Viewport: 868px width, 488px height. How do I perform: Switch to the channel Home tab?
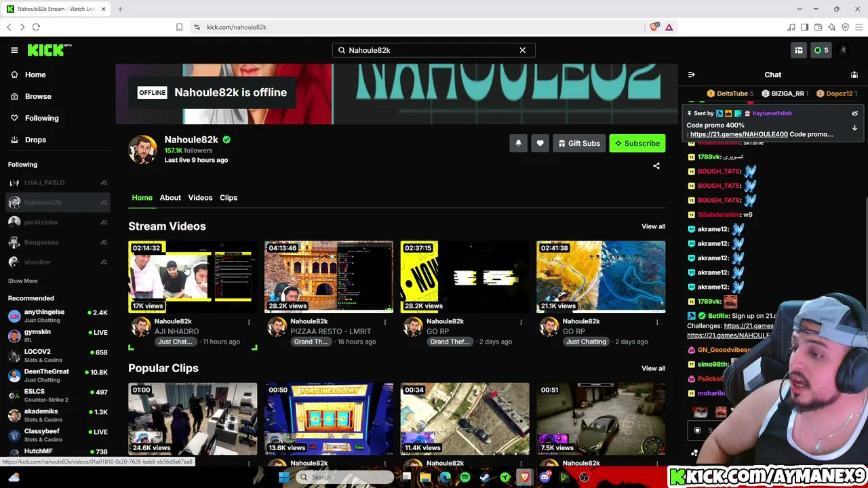pos(142,197)
